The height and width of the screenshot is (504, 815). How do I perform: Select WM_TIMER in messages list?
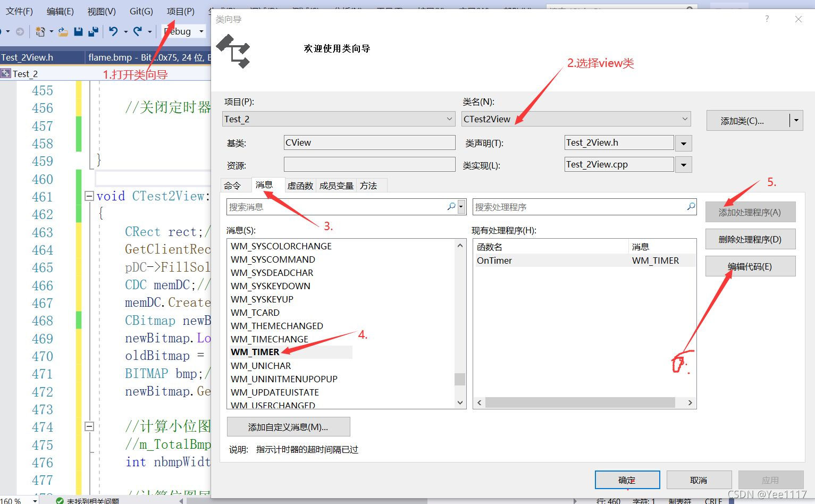[255, 352]
